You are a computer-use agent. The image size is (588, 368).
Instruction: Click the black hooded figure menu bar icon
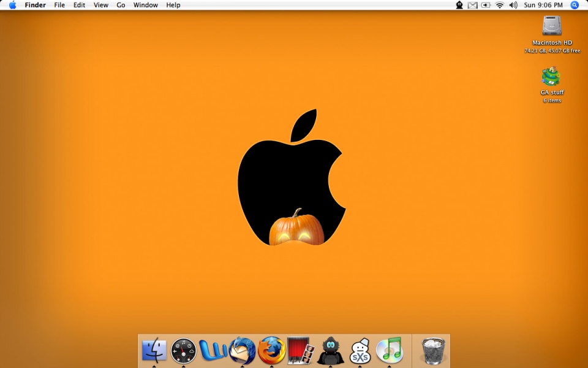coord(459,5)
